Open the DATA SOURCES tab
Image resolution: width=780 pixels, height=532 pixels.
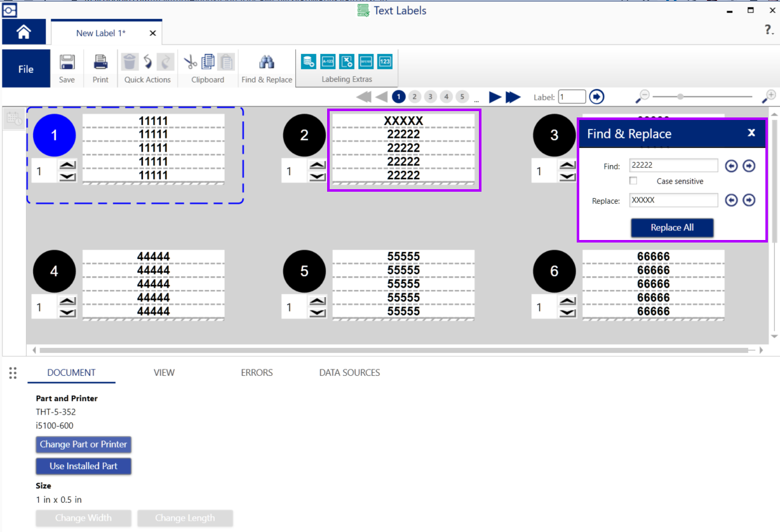coord(349,373)
